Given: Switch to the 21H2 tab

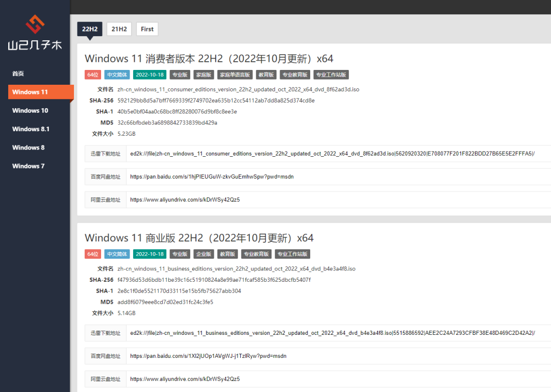Looking at the screenshot, I should point(119,29).
